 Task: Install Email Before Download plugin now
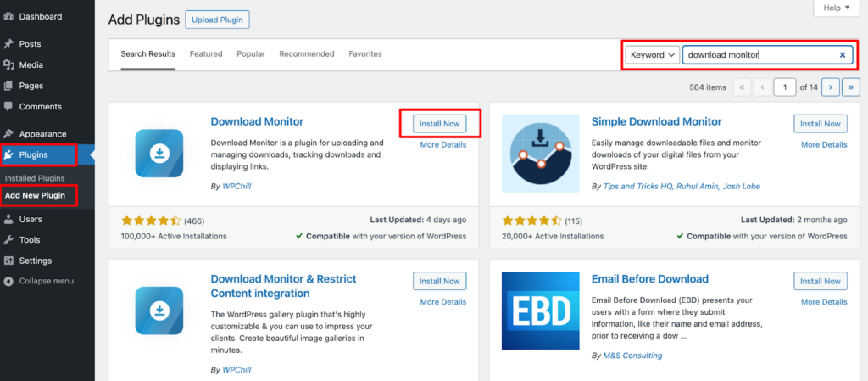[x=821, y=281]
